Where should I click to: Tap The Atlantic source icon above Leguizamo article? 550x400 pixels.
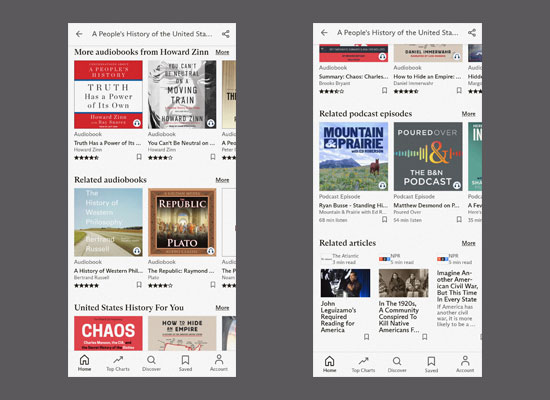click(326, 259)
